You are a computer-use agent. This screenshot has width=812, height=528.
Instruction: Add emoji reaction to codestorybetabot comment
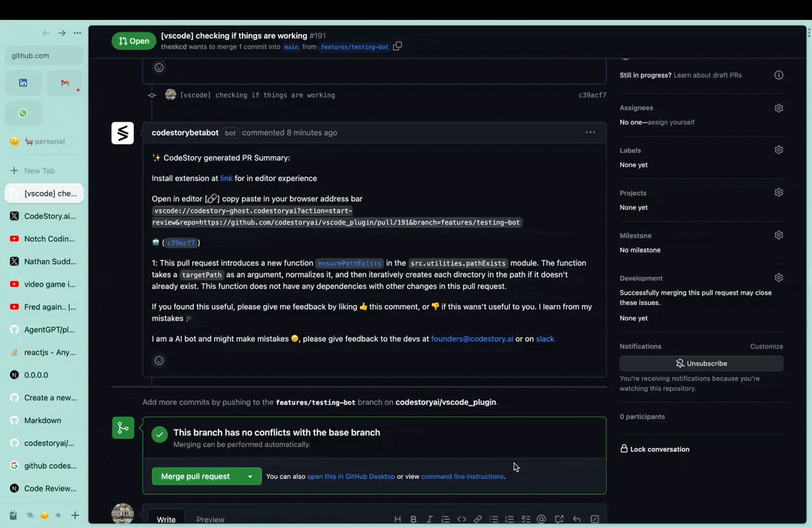pos(159,361)
